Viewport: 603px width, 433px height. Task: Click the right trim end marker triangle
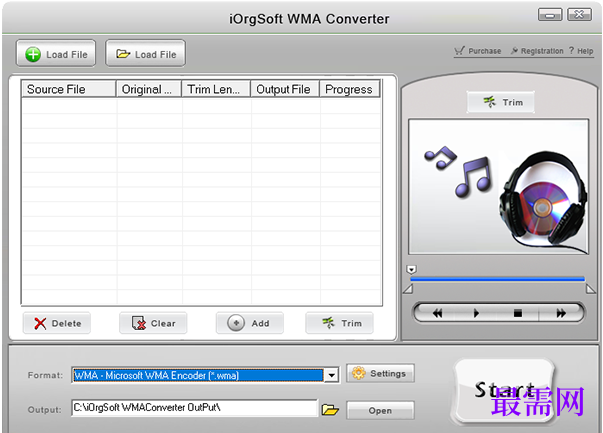point(591,289)
